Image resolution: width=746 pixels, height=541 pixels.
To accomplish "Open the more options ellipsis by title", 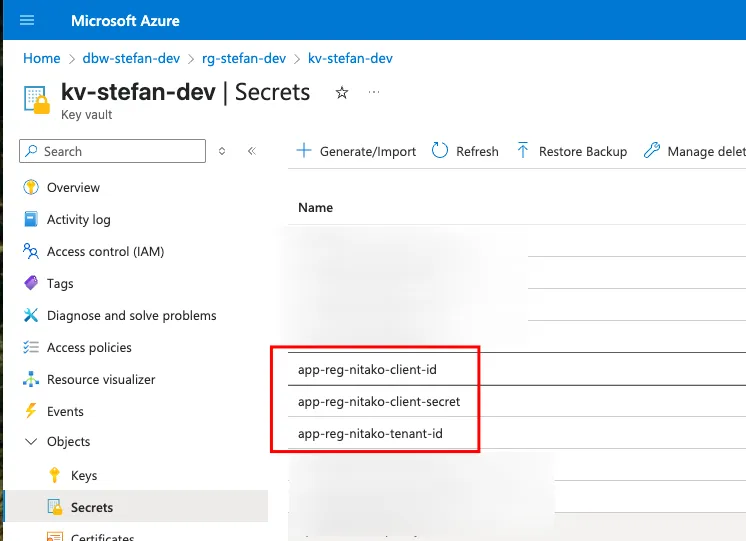I will tap(374, 93).
